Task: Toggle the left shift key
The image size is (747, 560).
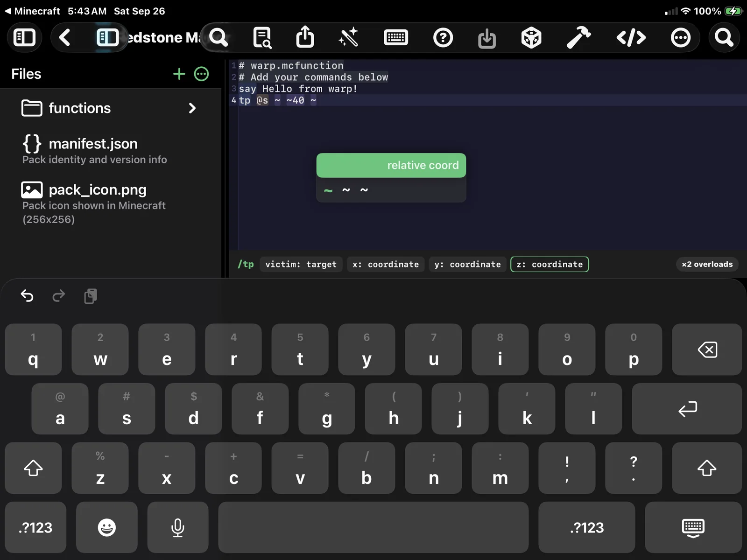Action: pos(33,468)
